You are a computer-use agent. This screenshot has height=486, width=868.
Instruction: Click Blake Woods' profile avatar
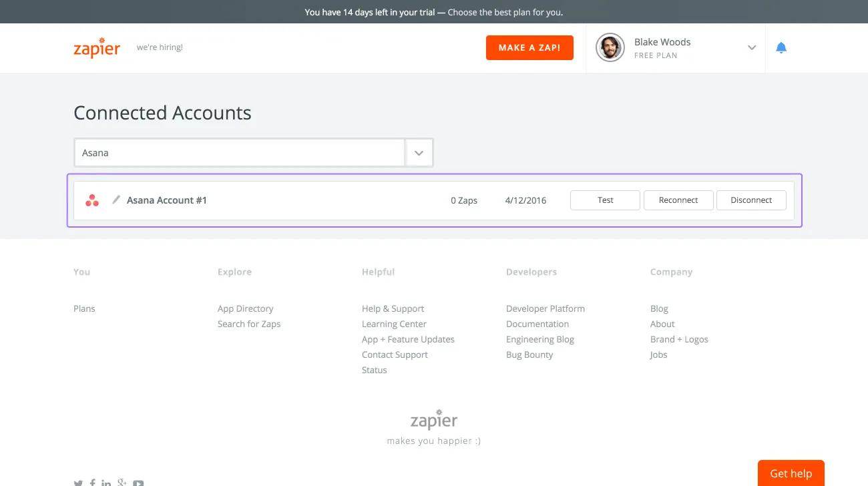[610, 48]
